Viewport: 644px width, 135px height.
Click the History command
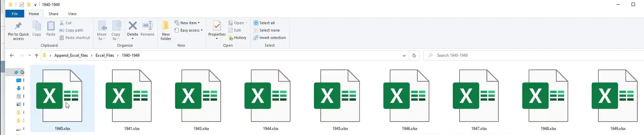coord(237,38)
